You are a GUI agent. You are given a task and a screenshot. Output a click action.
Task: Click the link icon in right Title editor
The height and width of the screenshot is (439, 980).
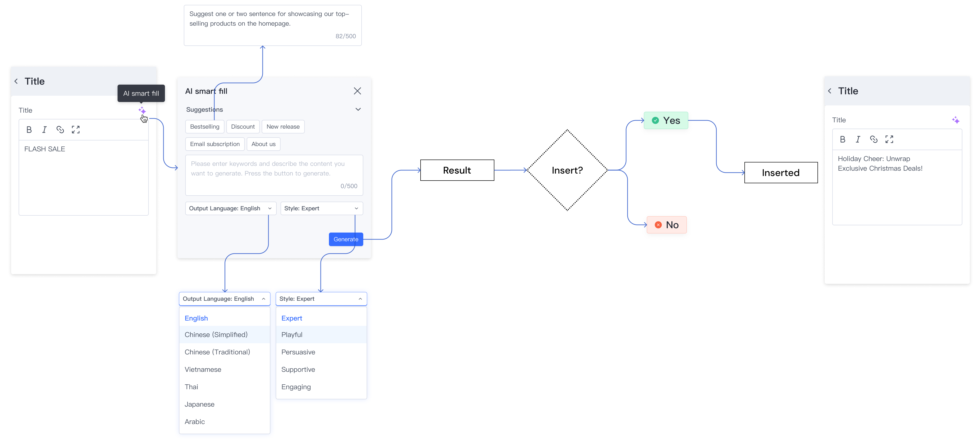point(874,139)
